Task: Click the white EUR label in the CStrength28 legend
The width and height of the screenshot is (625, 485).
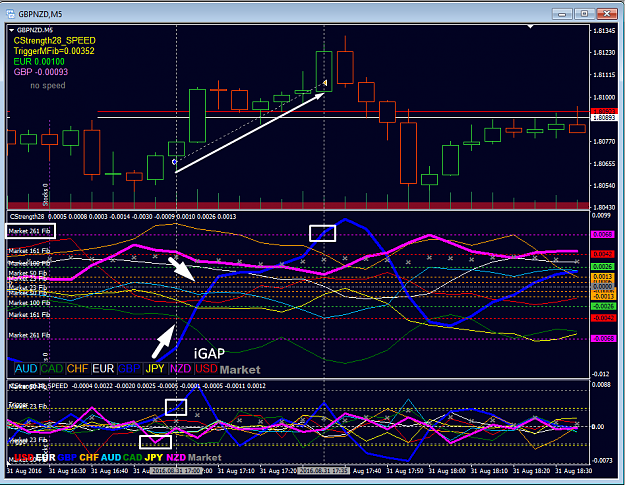Action: click(103, 369)
